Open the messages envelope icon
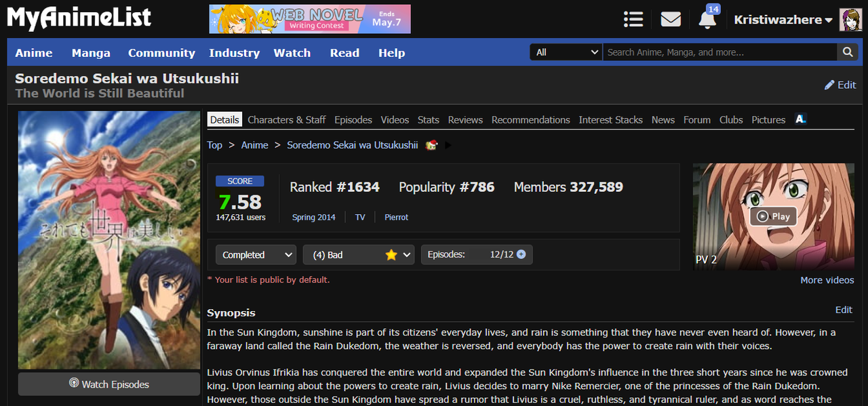Viewport: 868px width, 406px height. click(x=671, y=19)
